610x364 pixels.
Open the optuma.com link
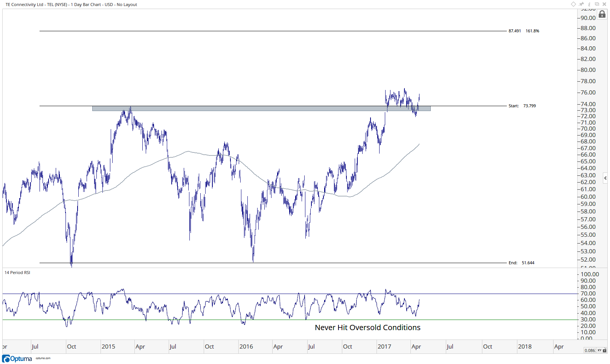pyautogui.click(x=43, y=358)
